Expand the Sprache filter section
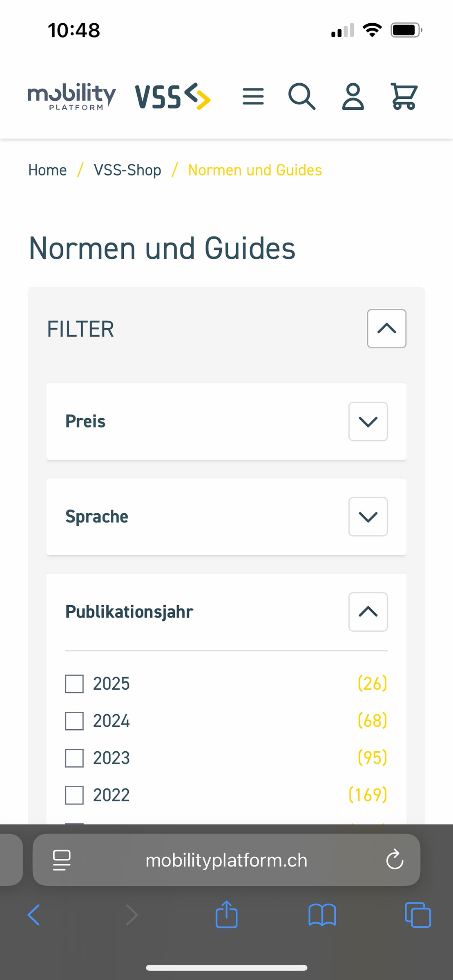 pos(368,517)
